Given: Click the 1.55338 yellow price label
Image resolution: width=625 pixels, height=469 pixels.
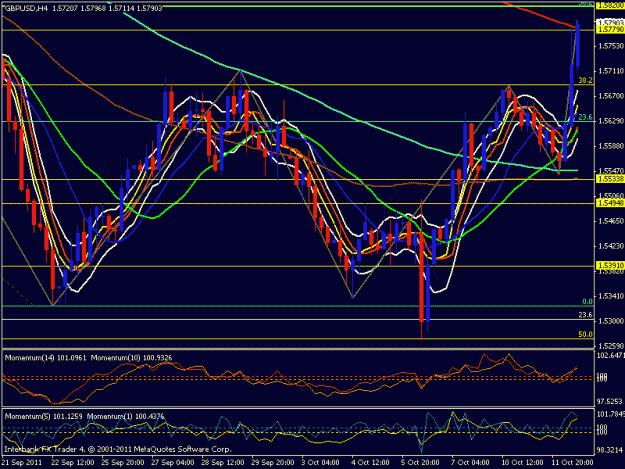Looking at the screenshot, I should [x=610, y=179].
